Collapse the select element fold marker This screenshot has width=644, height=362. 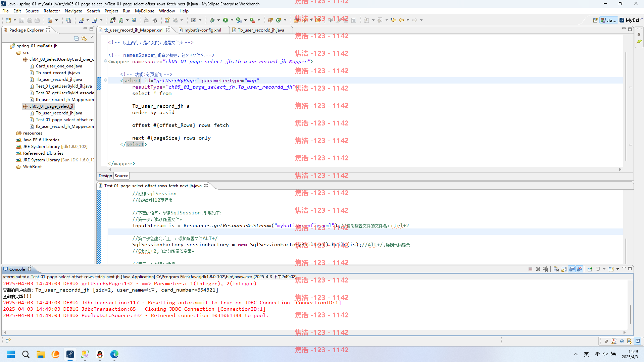coord(105,80)
